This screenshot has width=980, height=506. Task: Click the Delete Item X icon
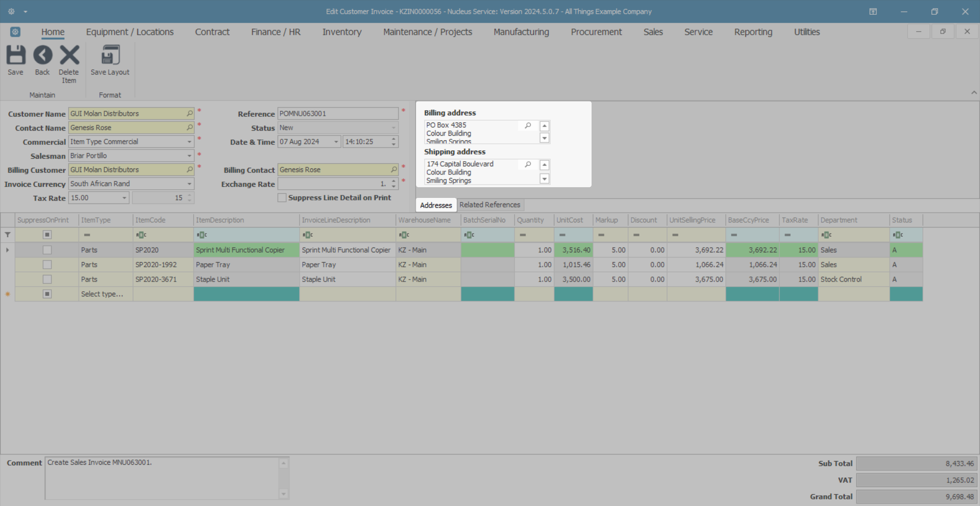pos(69,55)
